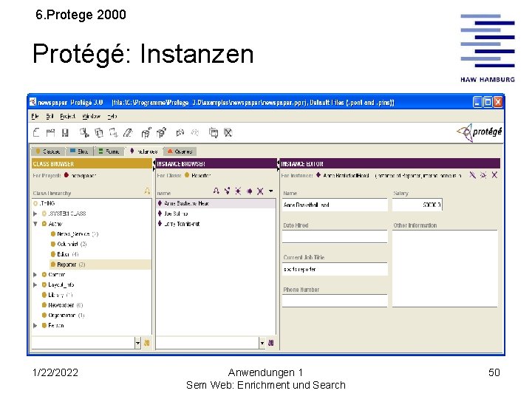The image size is (532, 399).
Task: Select the Instances tab
Action: coord(144,151)
